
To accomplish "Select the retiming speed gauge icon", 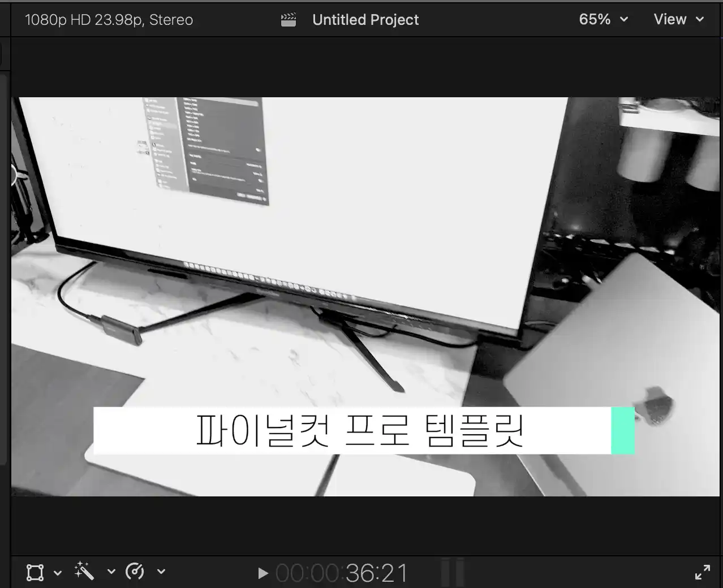I will click(135, 572).
